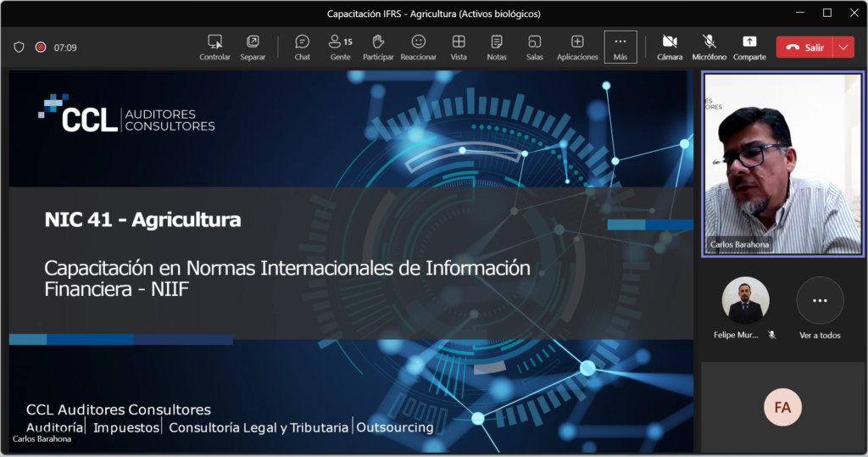Change layout using Vista
This screenshot has height=457, width=868.
pyautogui.click(x=459, y=47)
